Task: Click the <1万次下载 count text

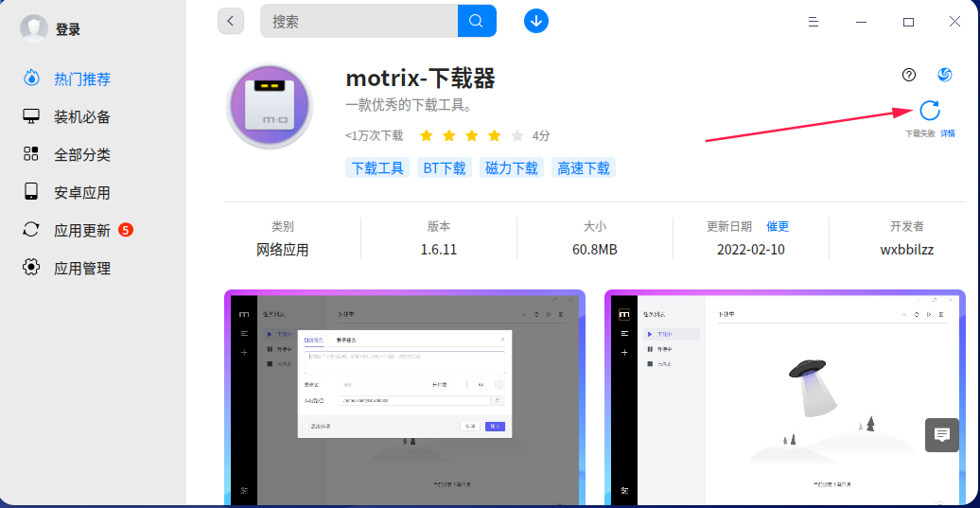Action: (374, 135)
